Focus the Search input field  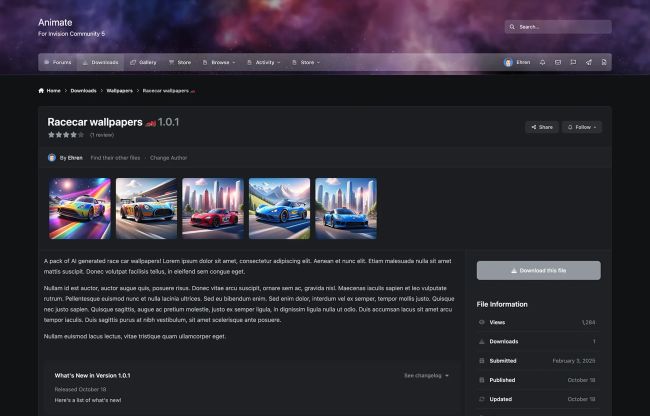[558, 27]
